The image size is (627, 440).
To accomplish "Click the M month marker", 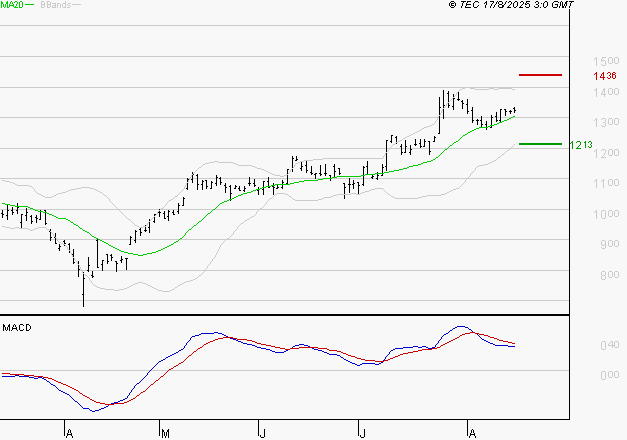I will coord(165,433).
